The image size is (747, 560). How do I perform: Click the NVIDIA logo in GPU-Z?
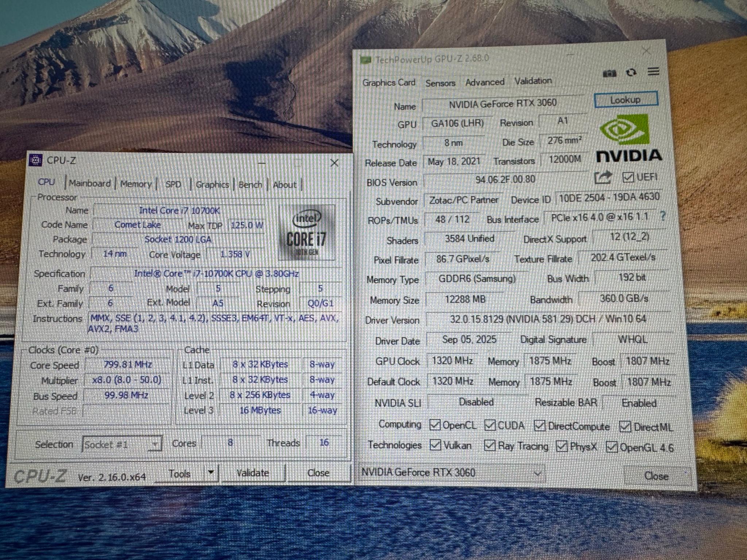coord(629,139)
